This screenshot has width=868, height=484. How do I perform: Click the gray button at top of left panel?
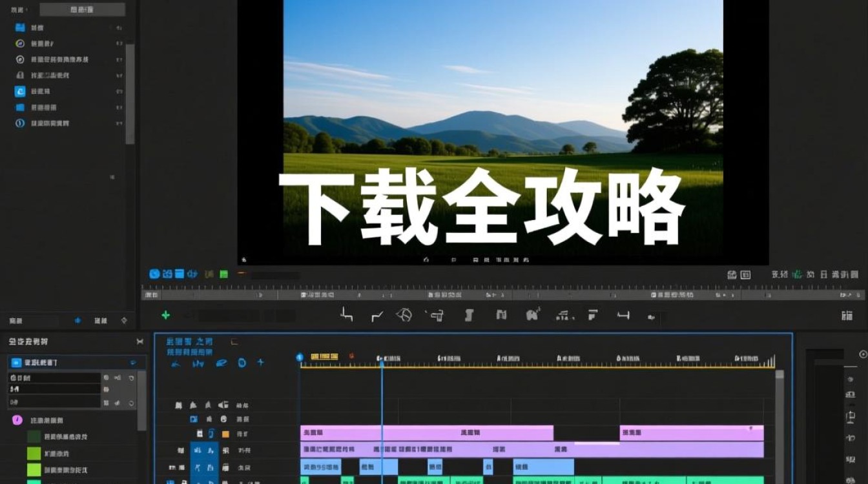[x=82, y=10]
